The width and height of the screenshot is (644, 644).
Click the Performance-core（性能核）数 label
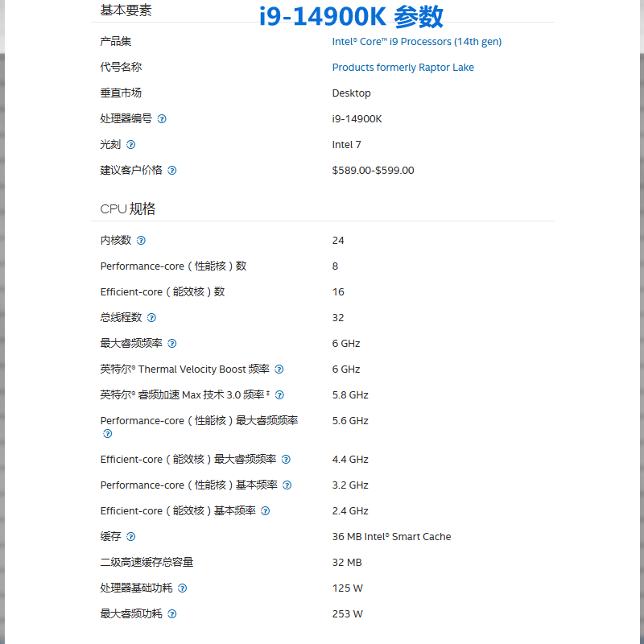point(173,266)
